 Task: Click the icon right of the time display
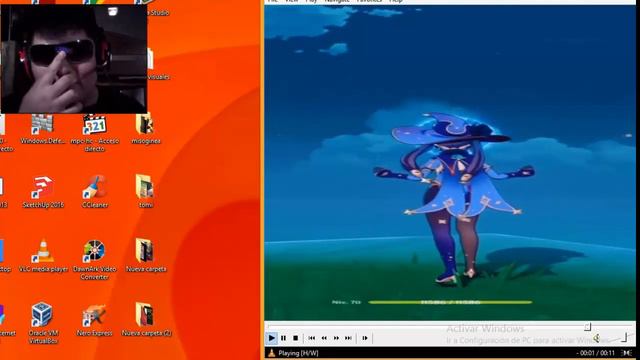pos(627,353)
